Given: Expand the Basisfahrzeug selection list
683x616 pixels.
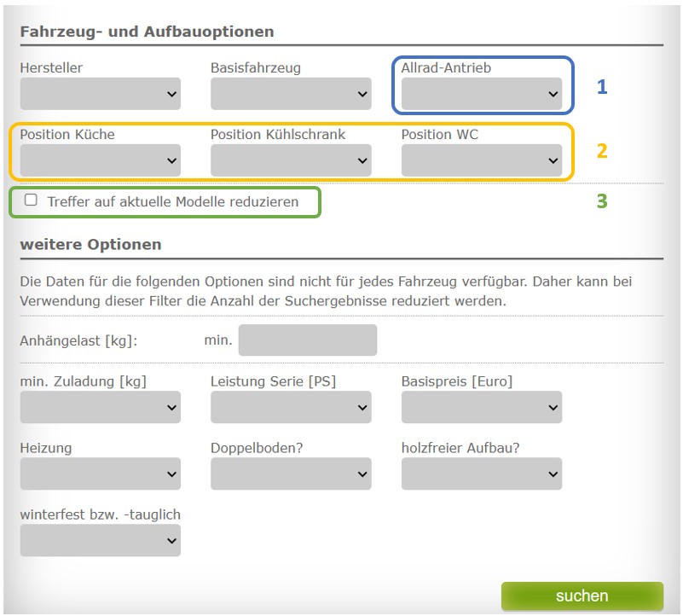Looking at the screenshot, I should pyautogui.click(x=291, y=94).
